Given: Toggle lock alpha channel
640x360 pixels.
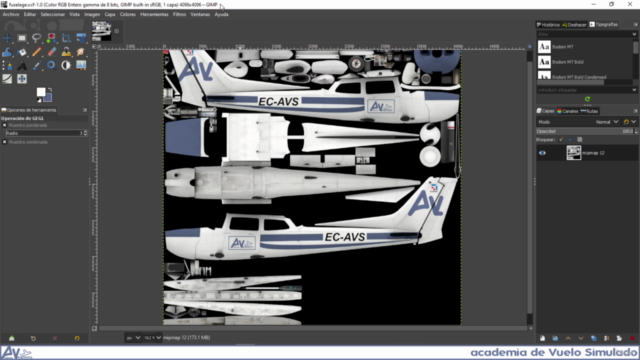Looking at the screenshot, I should [x=580, y=140].
